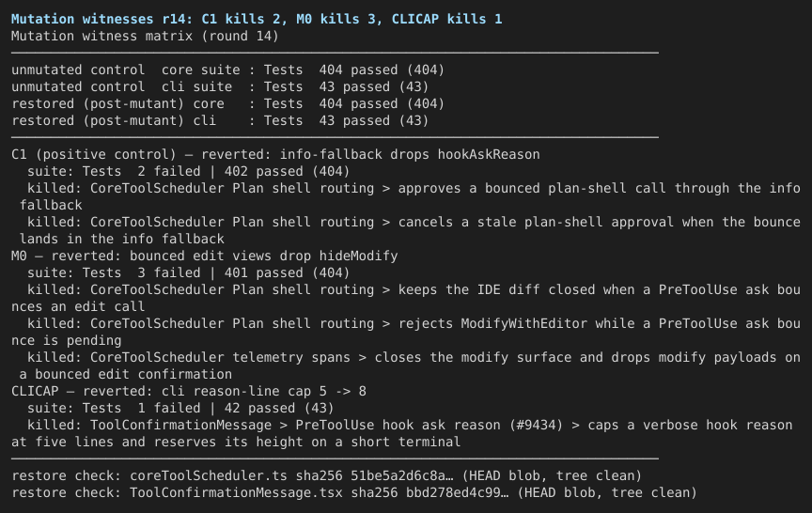Image resolution: width=812 pixels, height=513 pixels.
Task: Select the unmutated control cli suite line
Action: (x=220, y=87)
